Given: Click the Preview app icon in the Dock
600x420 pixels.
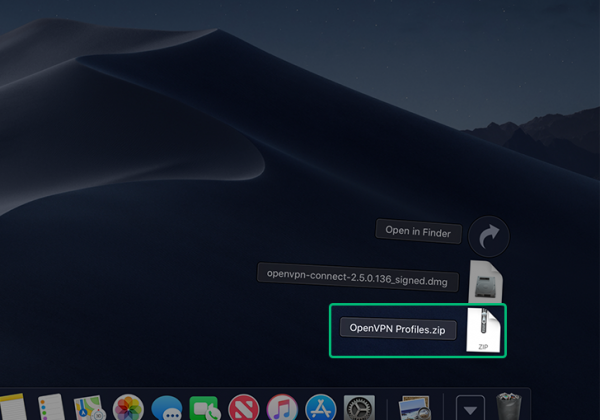Looking at the screenshot, I should (x=415, y=408).
